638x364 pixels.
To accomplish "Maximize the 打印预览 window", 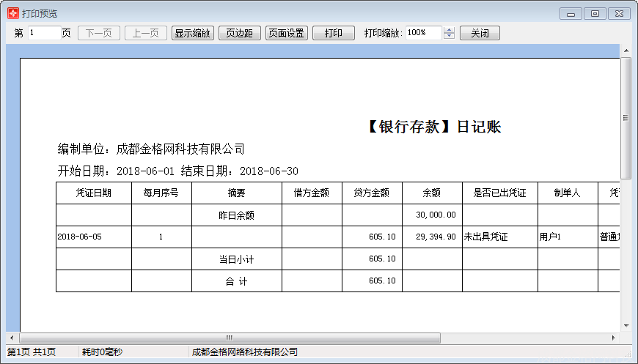I will (595, 13).
